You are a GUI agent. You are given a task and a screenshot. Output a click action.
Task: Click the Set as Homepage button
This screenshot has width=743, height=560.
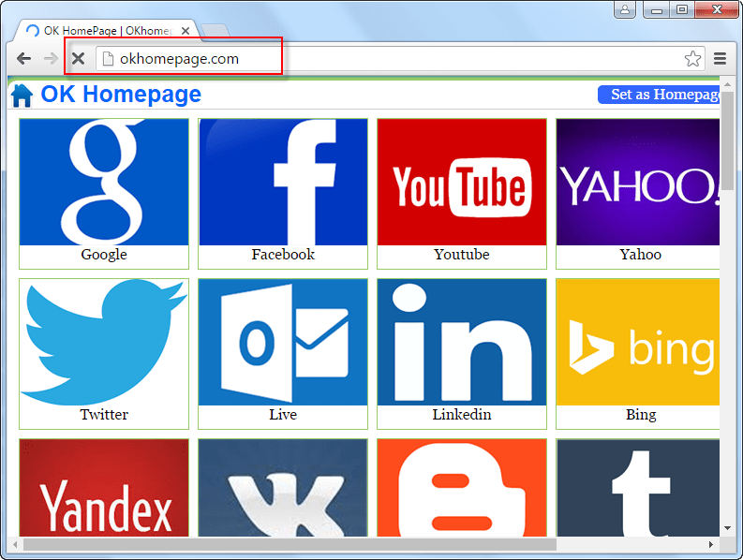click(659, 95)
